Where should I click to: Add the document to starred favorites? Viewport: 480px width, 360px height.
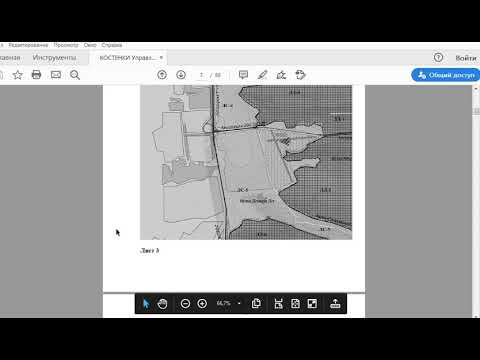coord(17,75)
